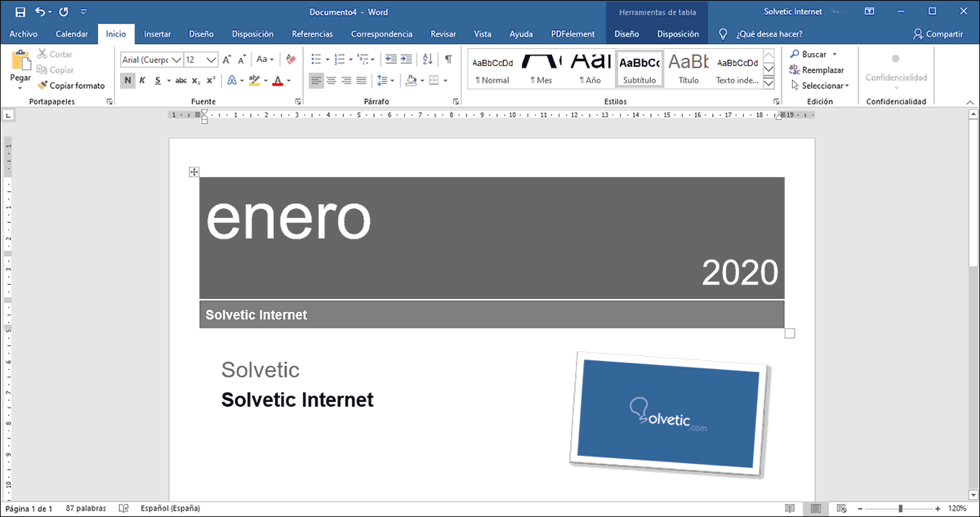Open the Fuente dialog launcher

(x=296, y=101)
